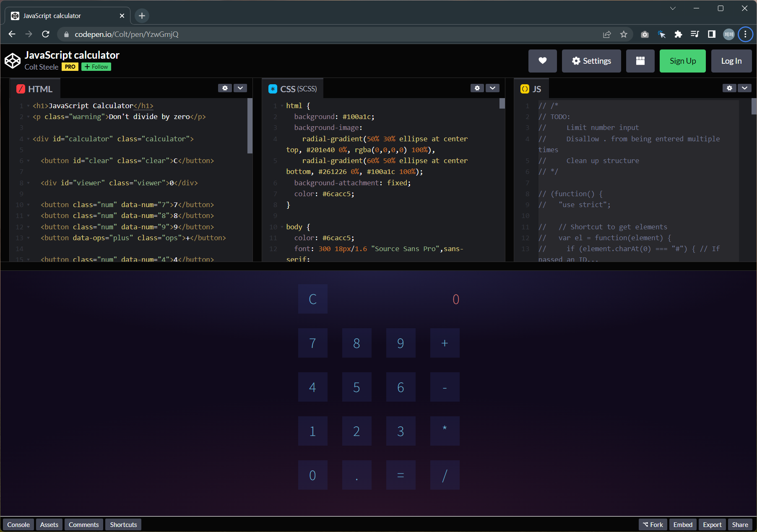The image size is (757, 532).
Task: Click calculator number 9
Action: (x=401, y=343)
